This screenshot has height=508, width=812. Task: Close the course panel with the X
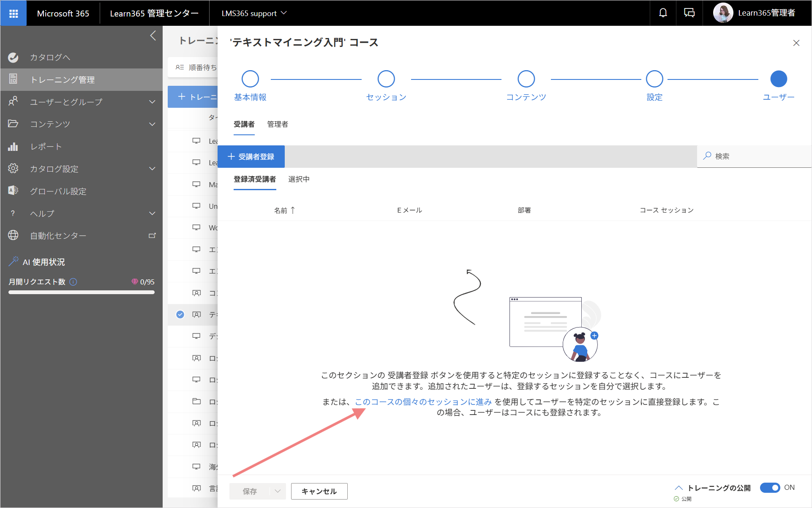tap(796, 43)
